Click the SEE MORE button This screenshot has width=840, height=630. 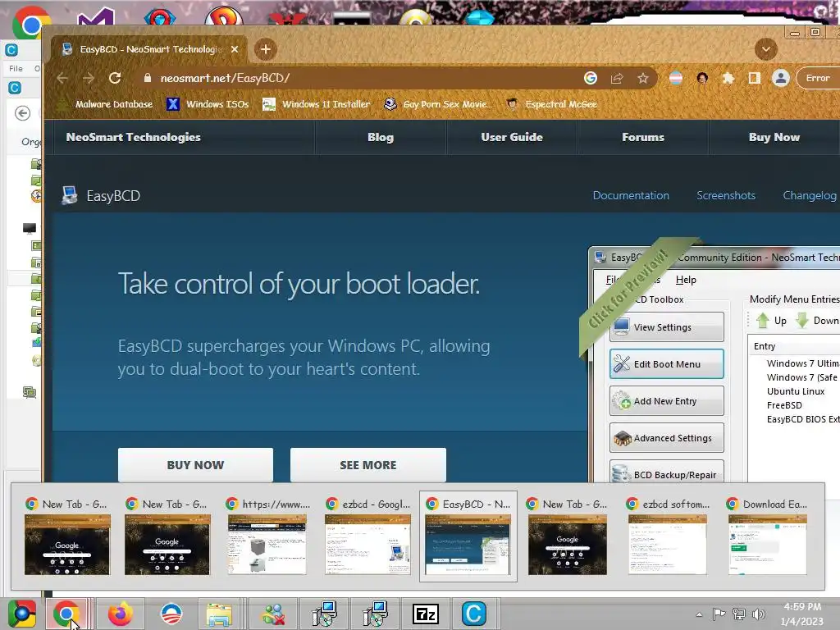point(368,465)
